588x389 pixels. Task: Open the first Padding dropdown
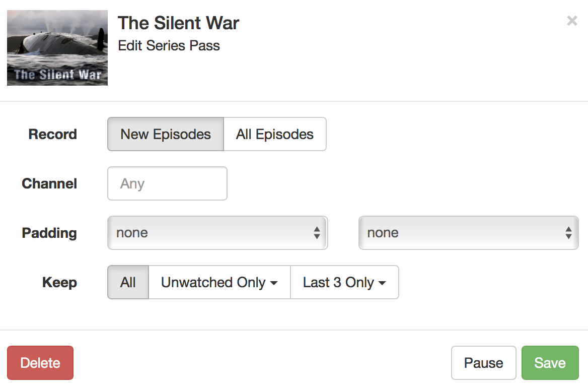(217, 233)
